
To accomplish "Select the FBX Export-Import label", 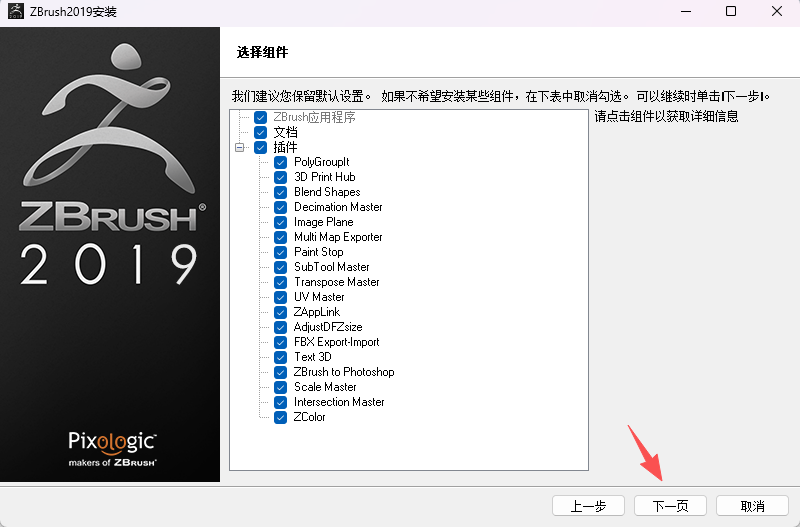I will pyautogui.click(x=337, y=342).
